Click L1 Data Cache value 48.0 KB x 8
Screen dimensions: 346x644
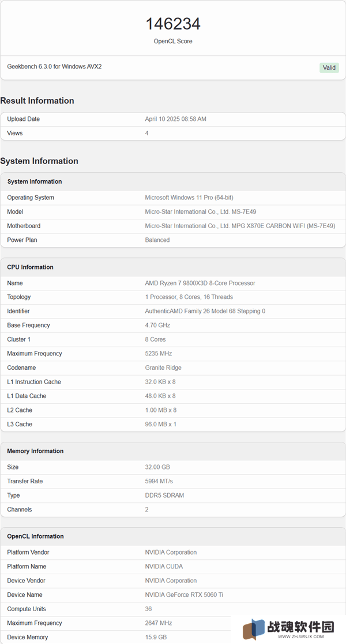(160, 396)
